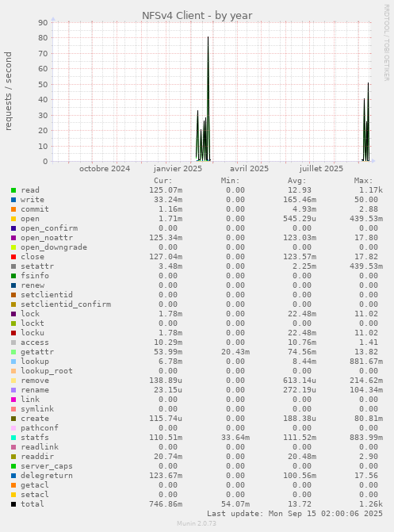
Task: Click the magenta link legend swatch
Action: pos(13,400)
